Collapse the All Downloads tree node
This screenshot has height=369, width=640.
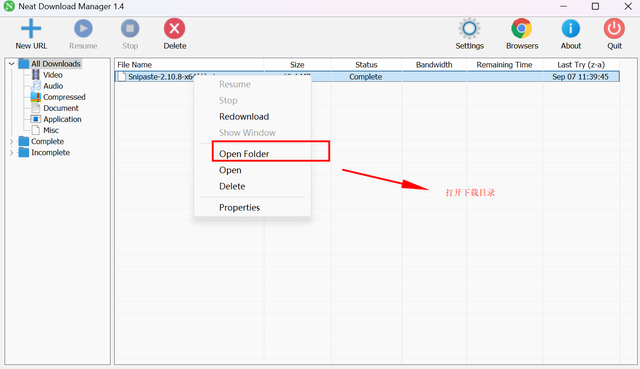11,64
